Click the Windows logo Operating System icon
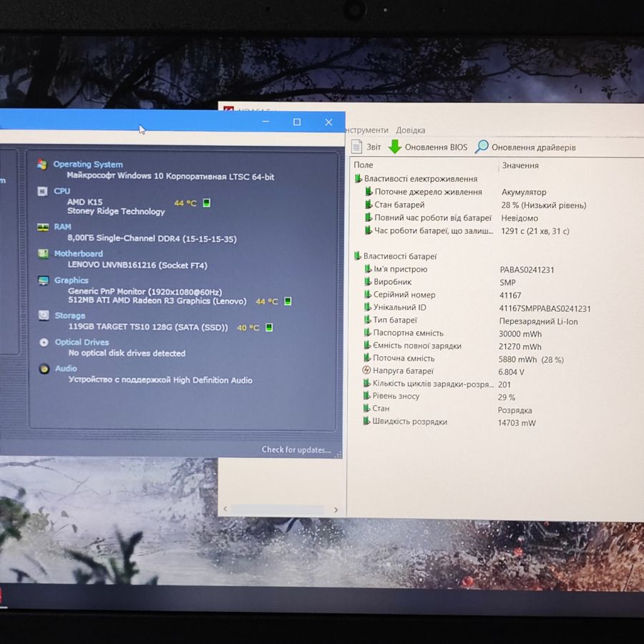 point(42,165)
